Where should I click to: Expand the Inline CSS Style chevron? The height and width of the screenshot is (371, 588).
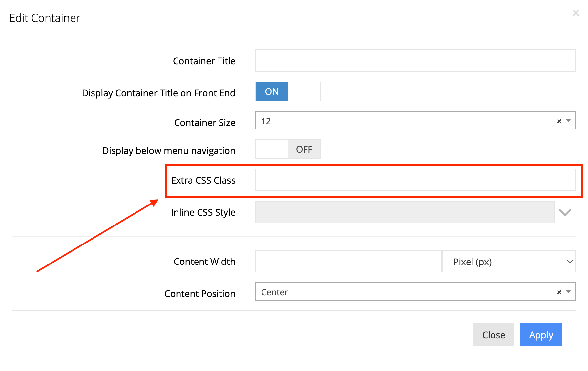pos(565,212)
